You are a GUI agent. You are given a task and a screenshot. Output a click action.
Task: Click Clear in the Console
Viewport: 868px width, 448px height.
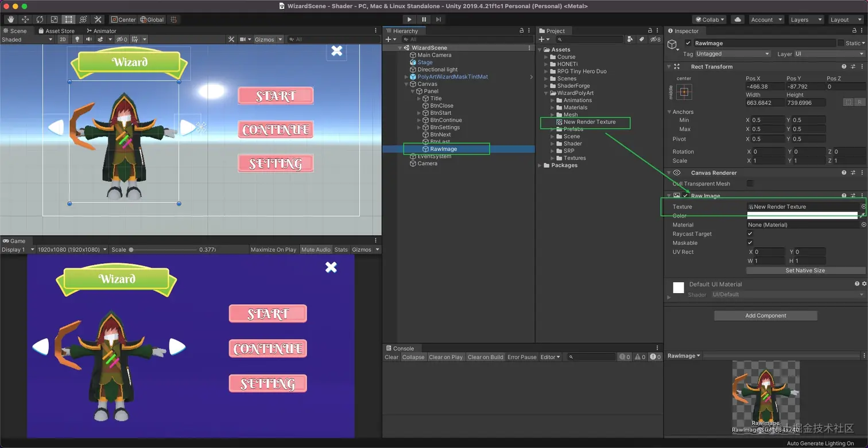coord(392,357)
